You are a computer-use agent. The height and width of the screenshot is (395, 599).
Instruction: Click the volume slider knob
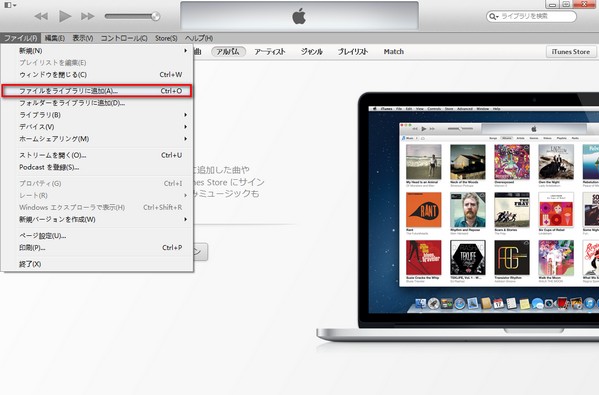[x=155, y=16]
